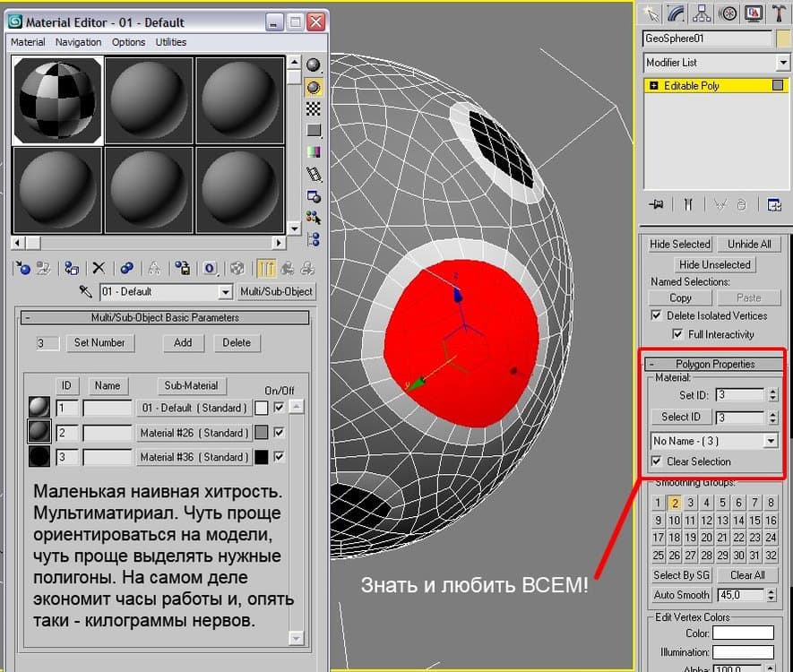Expand the Editable Poly stack entry

click(x=654, y=86)
